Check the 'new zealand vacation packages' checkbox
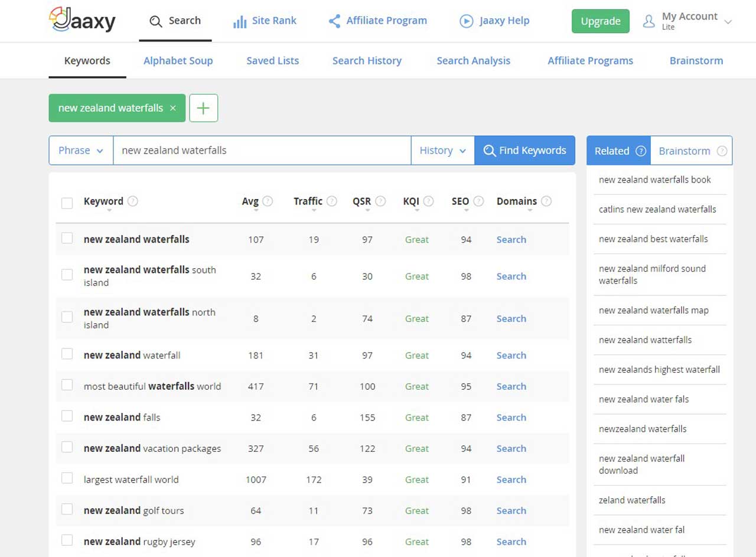 point(67,447)
